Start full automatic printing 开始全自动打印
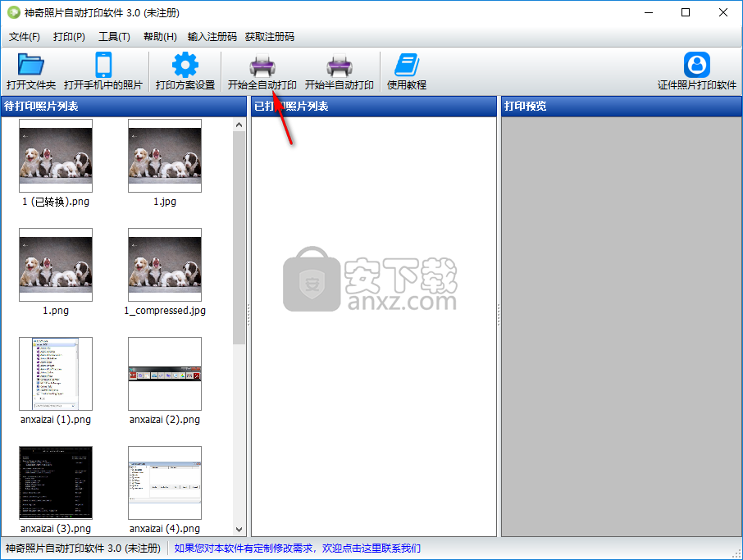Viewport: 743px width, 560px height. [262, 71]
